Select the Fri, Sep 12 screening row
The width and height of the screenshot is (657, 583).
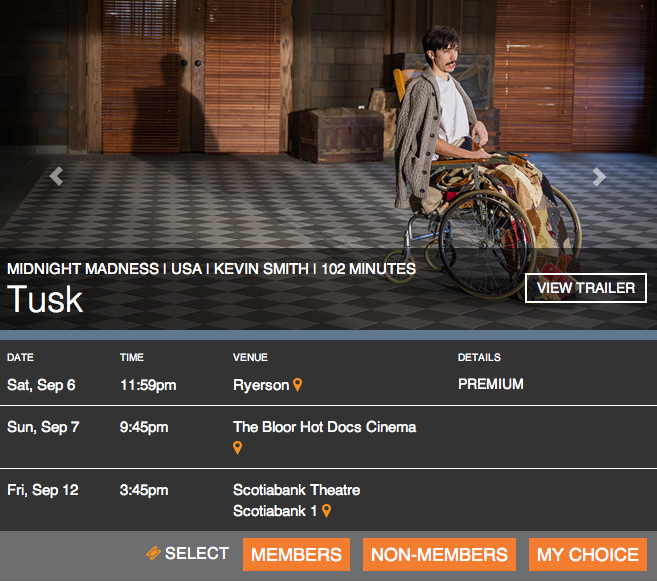pyautogui.click(x=328, y=500)
